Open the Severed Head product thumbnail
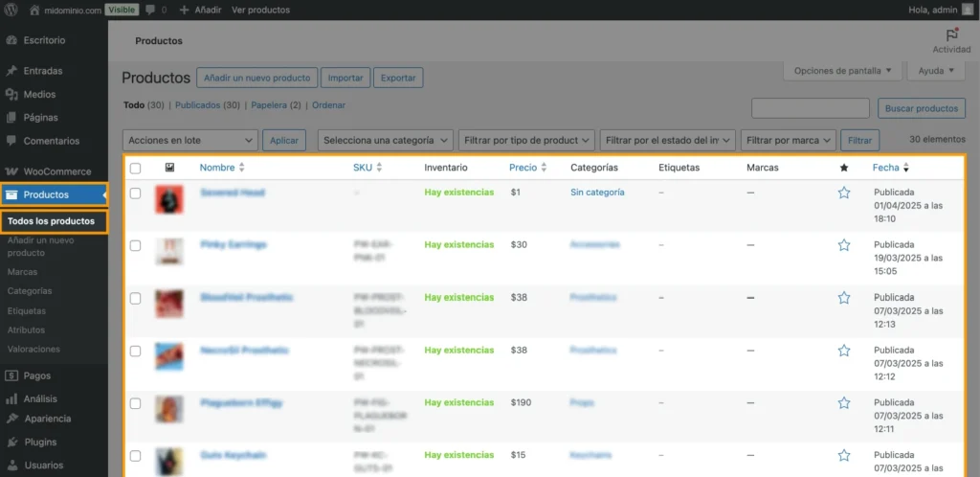 tap(169, 199)
